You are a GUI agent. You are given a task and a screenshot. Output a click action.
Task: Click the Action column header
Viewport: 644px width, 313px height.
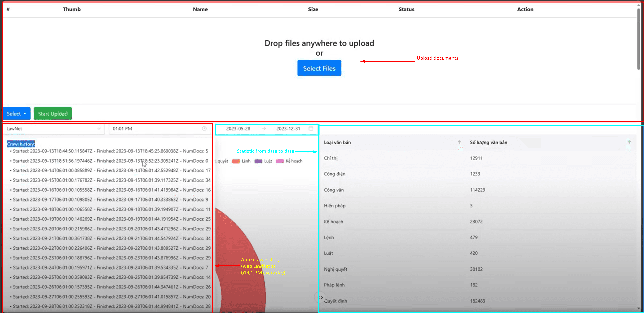pos(525,9)
